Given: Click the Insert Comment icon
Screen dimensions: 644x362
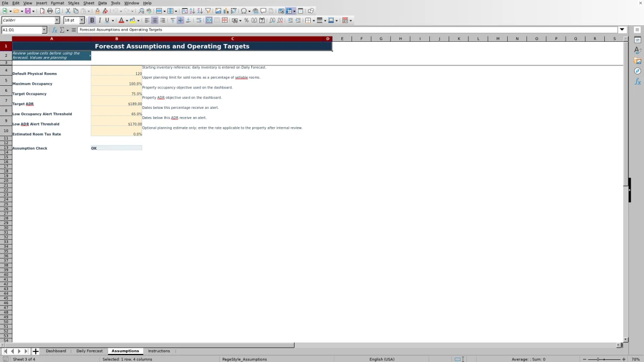Looking at the screenshot, I should click(x=264, y=11).
